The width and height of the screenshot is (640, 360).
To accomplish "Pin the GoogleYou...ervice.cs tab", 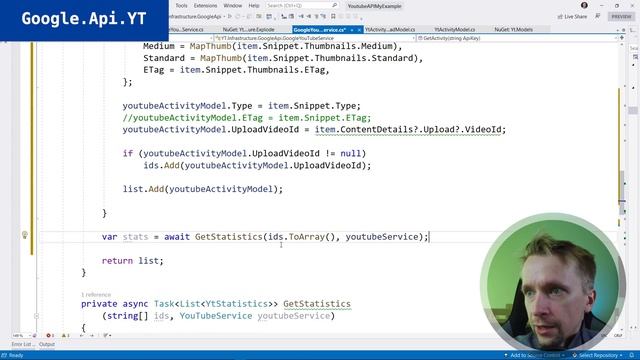I will click(352, 30).
